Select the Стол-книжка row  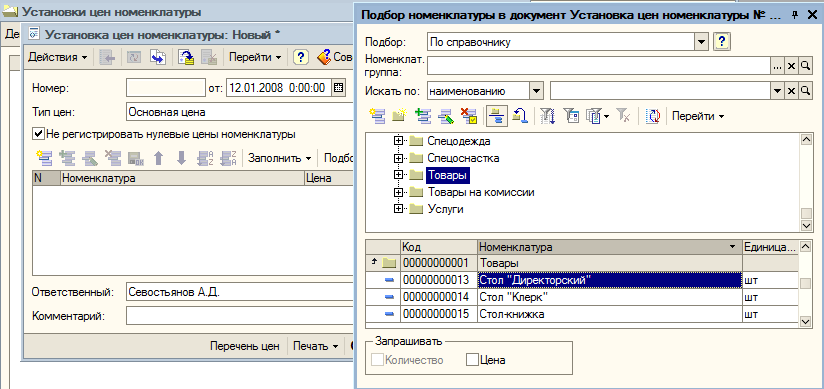click(582, 314)
